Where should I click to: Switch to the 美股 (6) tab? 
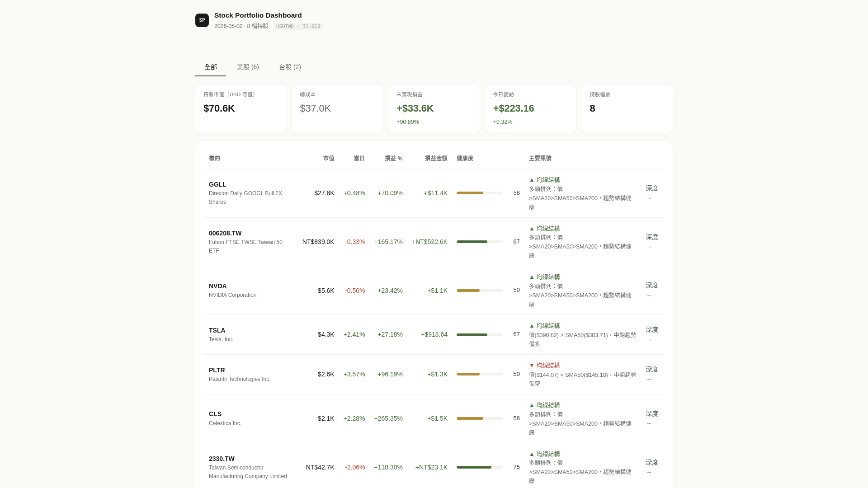(248, 67)
